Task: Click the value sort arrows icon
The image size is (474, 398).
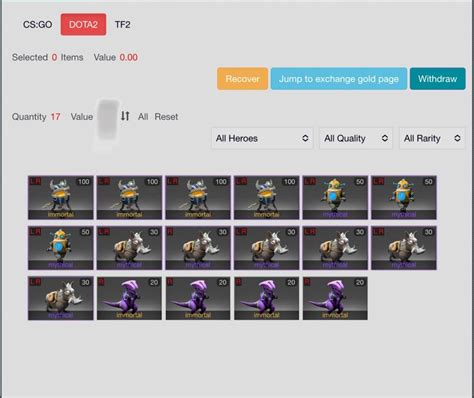Action: click(125, 116)
